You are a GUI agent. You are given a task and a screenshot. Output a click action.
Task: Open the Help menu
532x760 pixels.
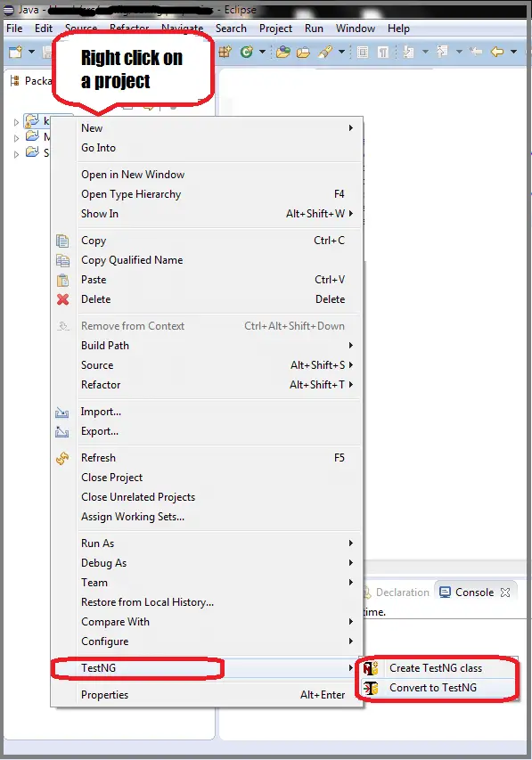[398, 29]
